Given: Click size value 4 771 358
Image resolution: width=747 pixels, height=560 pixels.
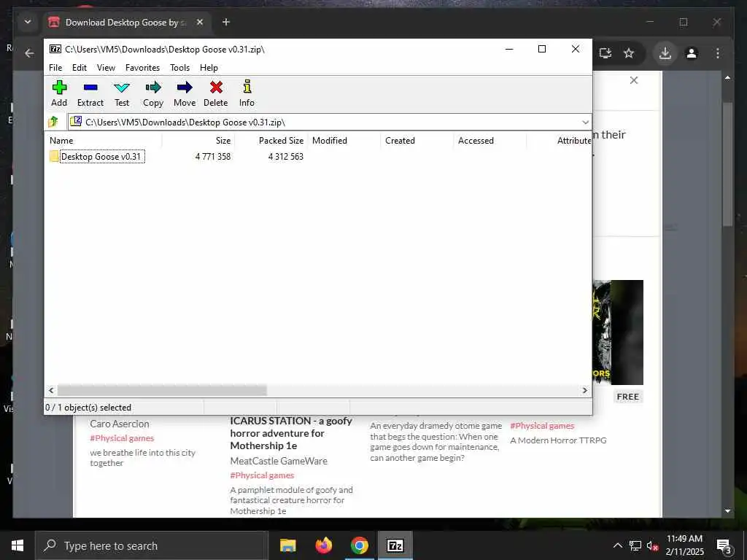Looking at the screenshot, I should [x=213, y=157].
